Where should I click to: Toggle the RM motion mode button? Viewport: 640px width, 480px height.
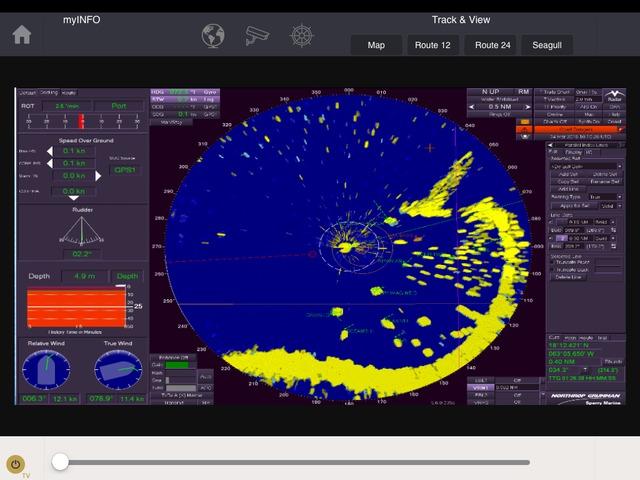click(x=523, y=92)
